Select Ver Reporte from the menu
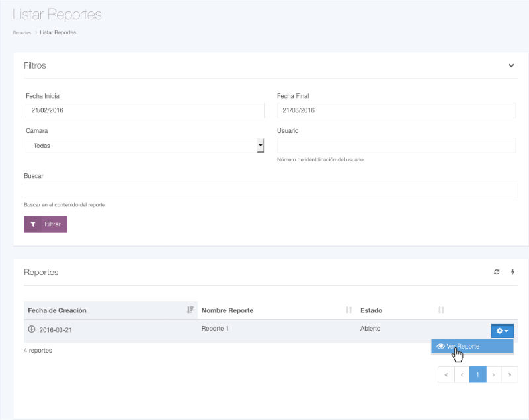The image size is (529, 420). click(x=463, y=346)
